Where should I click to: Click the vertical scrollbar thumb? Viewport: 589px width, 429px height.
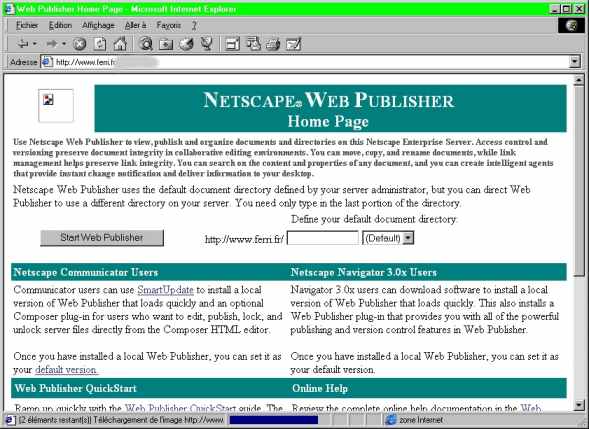579,181
